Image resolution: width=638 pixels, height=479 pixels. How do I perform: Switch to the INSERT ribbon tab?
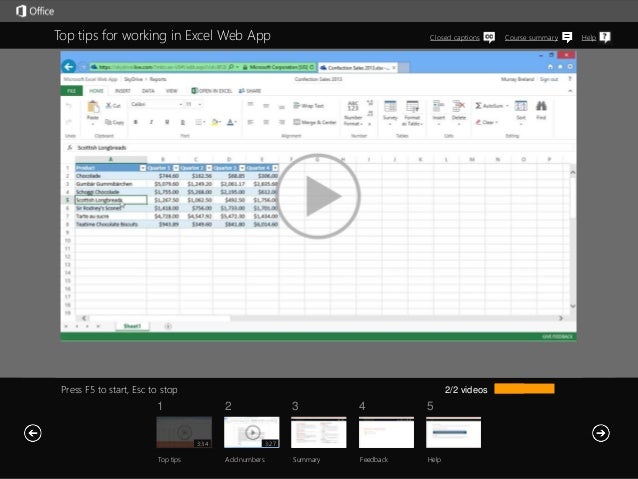click(122, 91)
